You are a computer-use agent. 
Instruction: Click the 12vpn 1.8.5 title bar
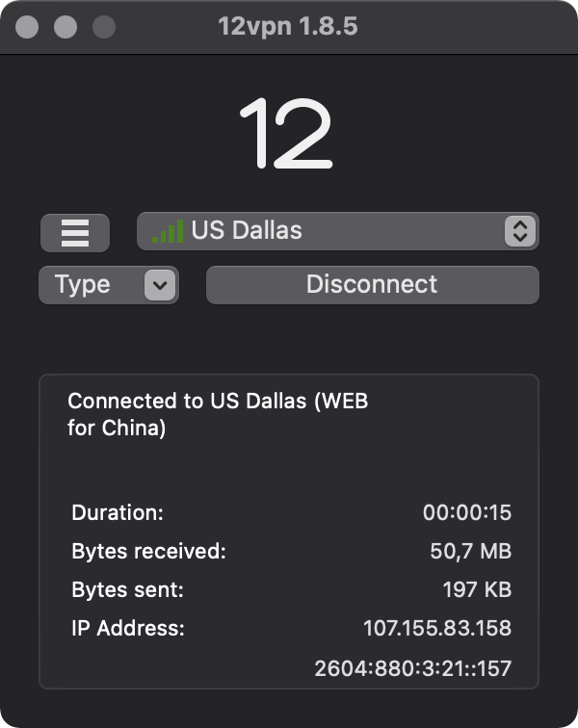[288, 26]
